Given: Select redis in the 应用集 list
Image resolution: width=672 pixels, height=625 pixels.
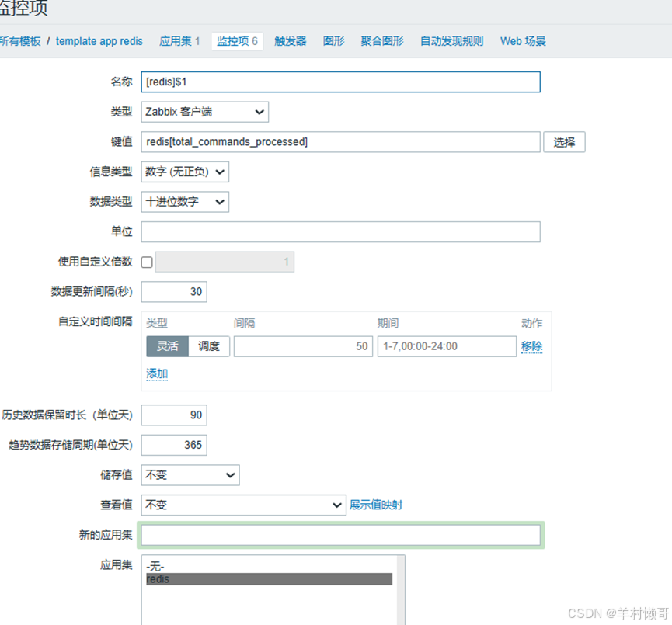Looking at the screenshot, I should (269, 579).
